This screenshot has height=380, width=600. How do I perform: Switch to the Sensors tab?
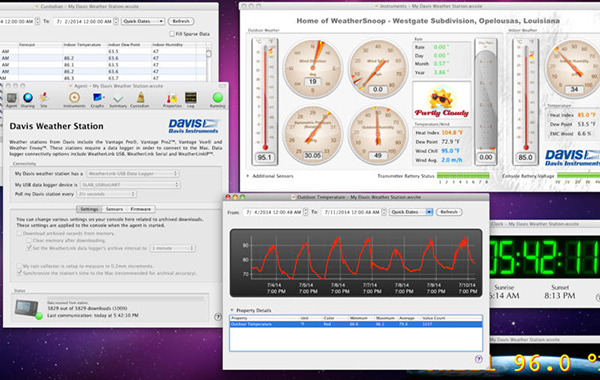[114, 209]
